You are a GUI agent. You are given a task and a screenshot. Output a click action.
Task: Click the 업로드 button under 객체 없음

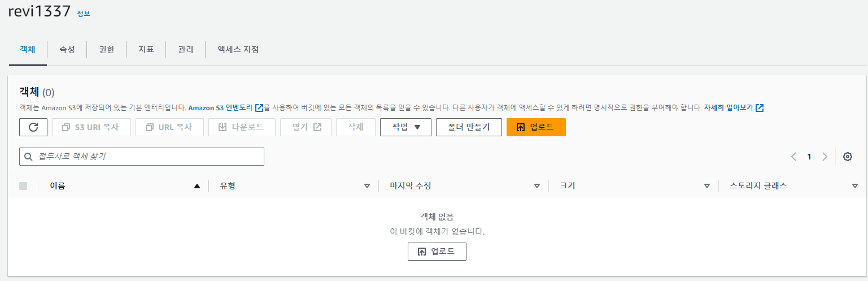(x=437, y=252)
